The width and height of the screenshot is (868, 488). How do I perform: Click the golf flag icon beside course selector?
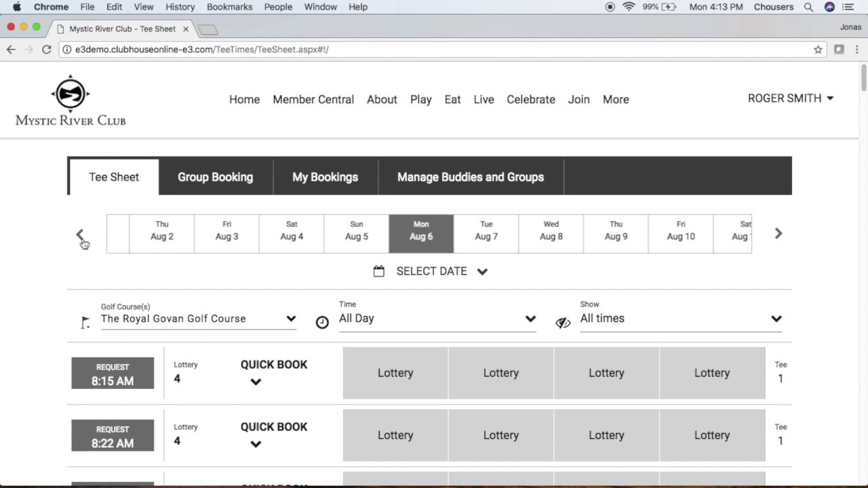(x=85, y=323)
